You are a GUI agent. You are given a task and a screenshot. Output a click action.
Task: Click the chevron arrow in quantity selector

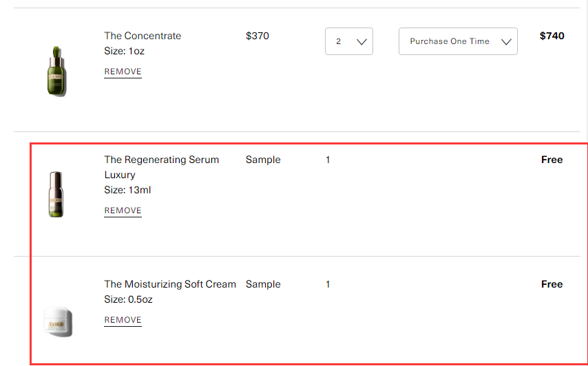click(x=362, y=42)
